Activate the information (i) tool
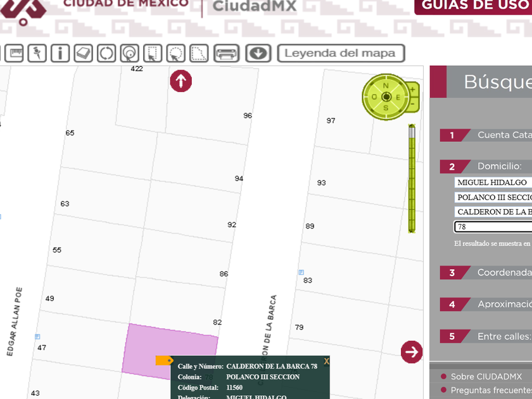The image size is (532, 399). tap(60, 53)
